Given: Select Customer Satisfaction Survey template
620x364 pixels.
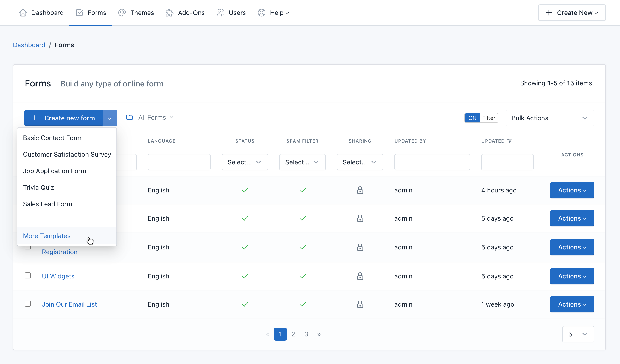Looking at the screenshot, I should click(x=67, y=154).
